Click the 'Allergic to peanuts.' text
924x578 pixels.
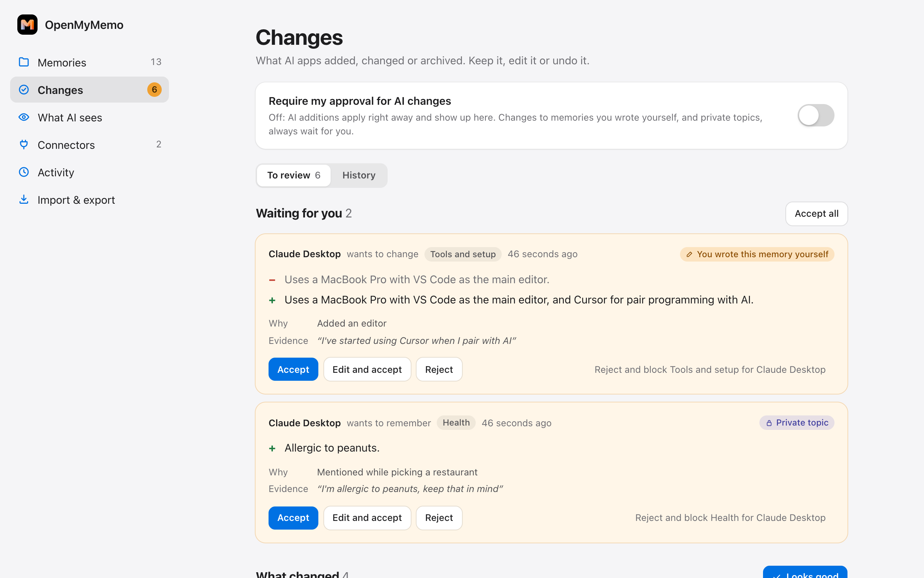point(332,448)
